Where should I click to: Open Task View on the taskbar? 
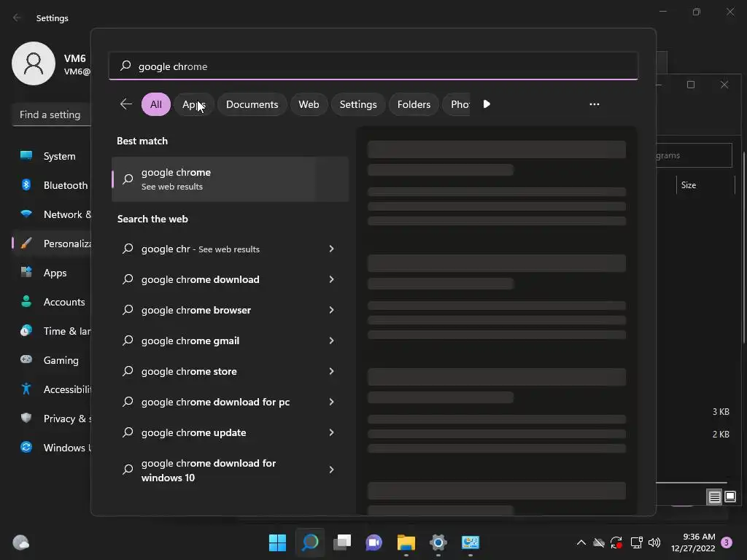click(342, 542)
